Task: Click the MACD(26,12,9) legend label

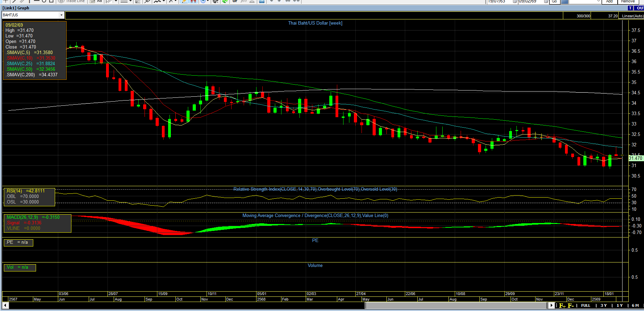Action: [33, 217]
